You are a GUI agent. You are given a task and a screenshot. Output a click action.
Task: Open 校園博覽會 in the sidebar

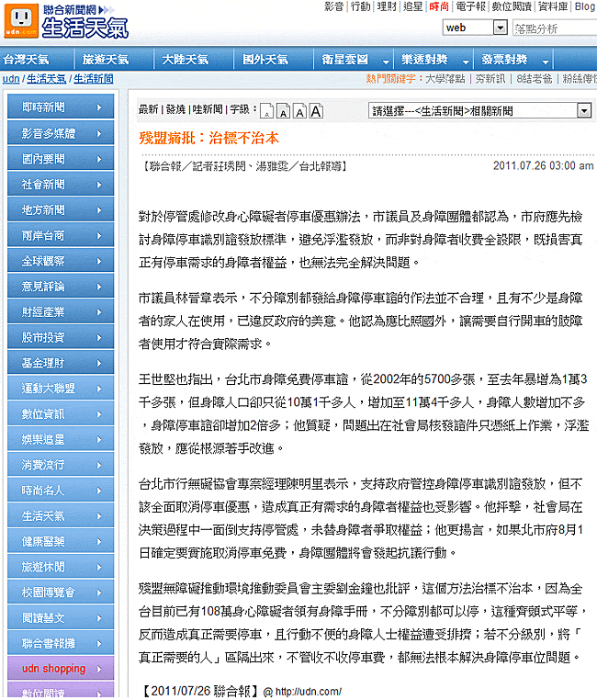[x=61, y=592]
